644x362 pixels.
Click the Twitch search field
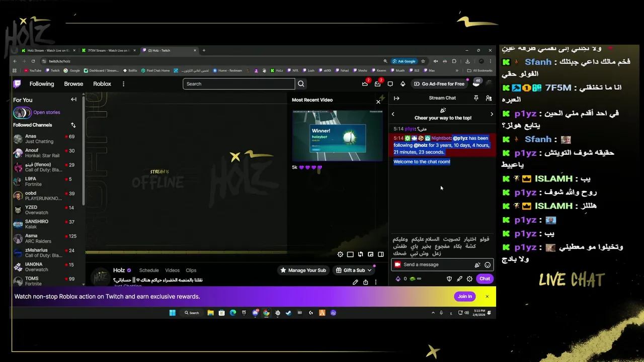pyautogui.click(x=239, y=84)
